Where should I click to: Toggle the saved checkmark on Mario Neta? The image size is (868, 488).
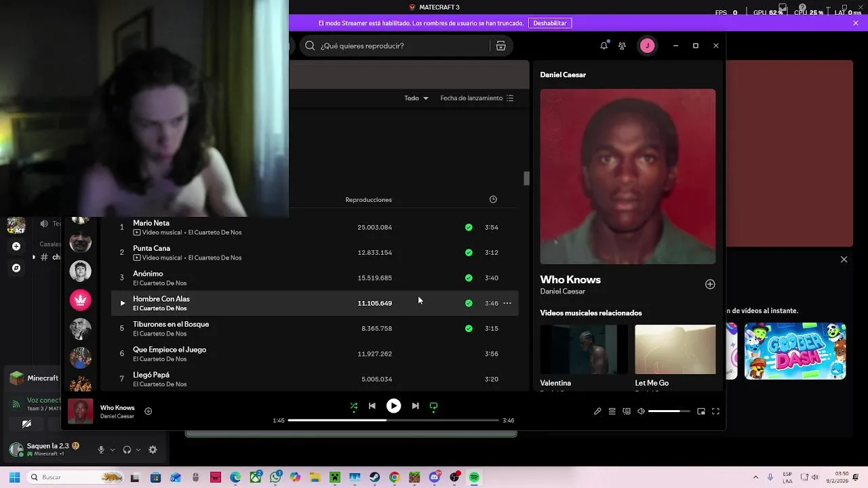tap(469, 227)
